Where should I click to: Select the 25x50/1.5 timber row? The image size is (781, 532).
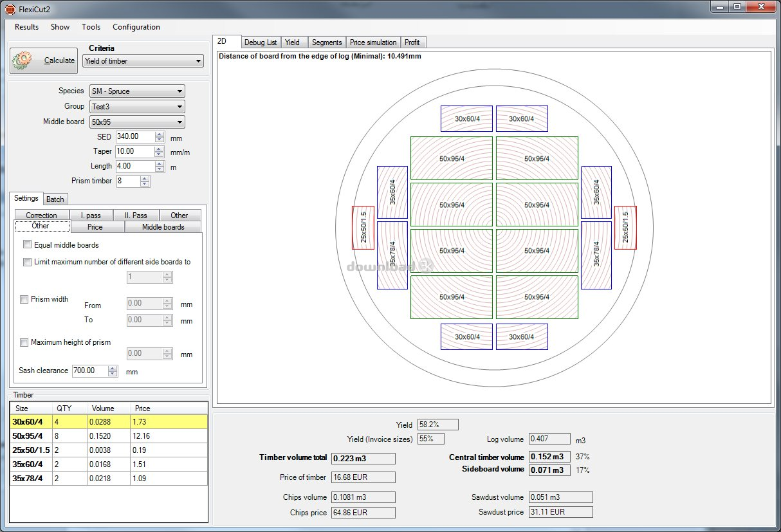[x=108, y=450]
